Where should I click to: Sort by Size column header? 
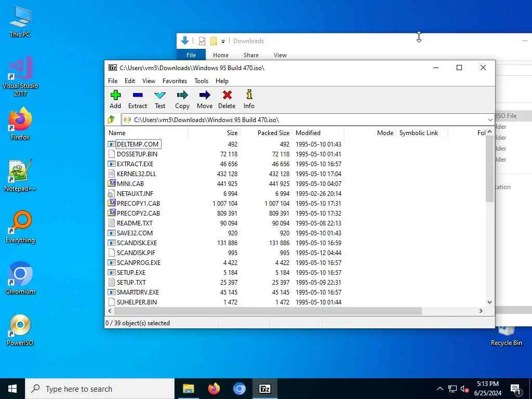214,132
